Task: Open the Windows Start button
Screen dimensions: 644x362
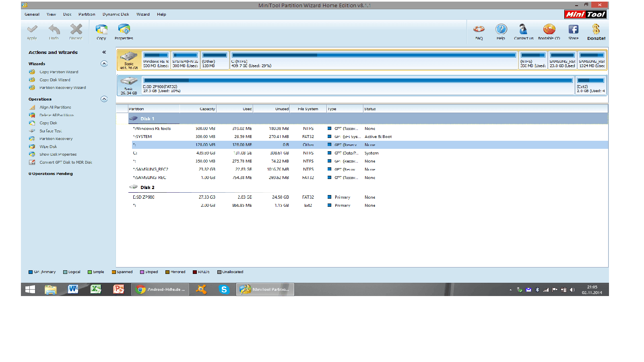Action: point(30,290)
